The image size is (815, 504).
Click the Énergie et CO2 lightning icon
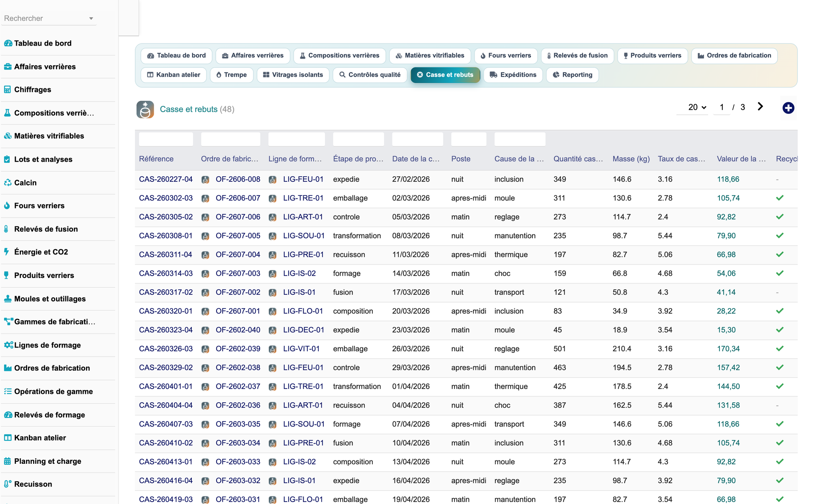[7, 252]
